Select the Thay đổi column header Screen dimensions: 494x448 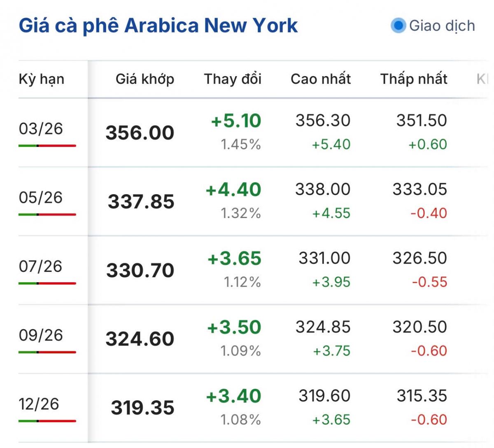pos(233,79)
